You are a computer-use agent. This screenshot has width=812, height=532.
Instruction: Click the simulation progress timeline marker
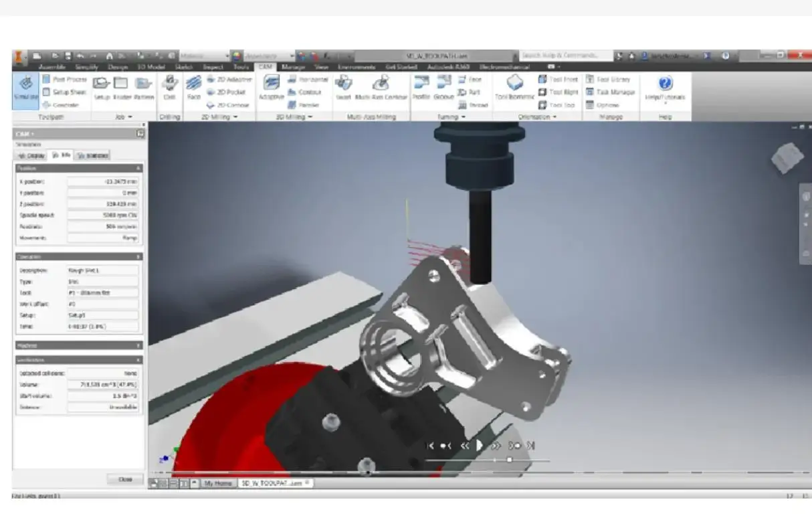(367, 472)
